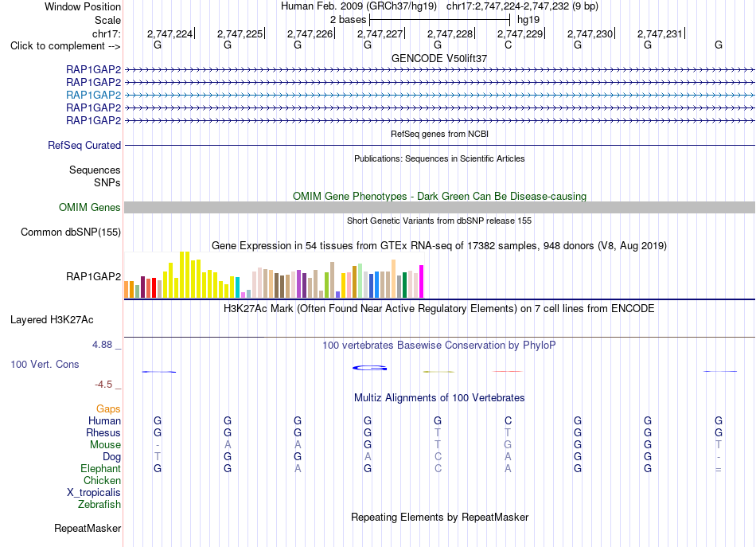Select the Zebrafish species row label

point(99,505)
